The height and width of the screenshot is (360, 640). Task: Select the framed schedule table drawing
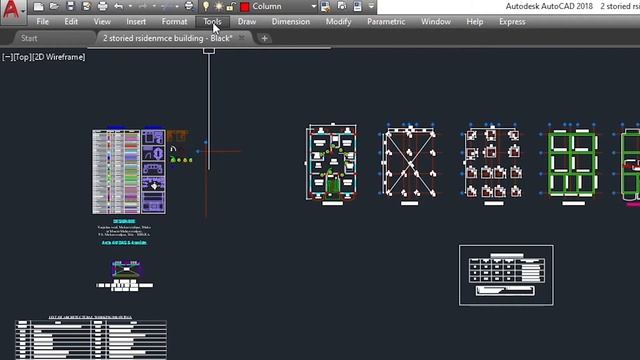[506, 275]
